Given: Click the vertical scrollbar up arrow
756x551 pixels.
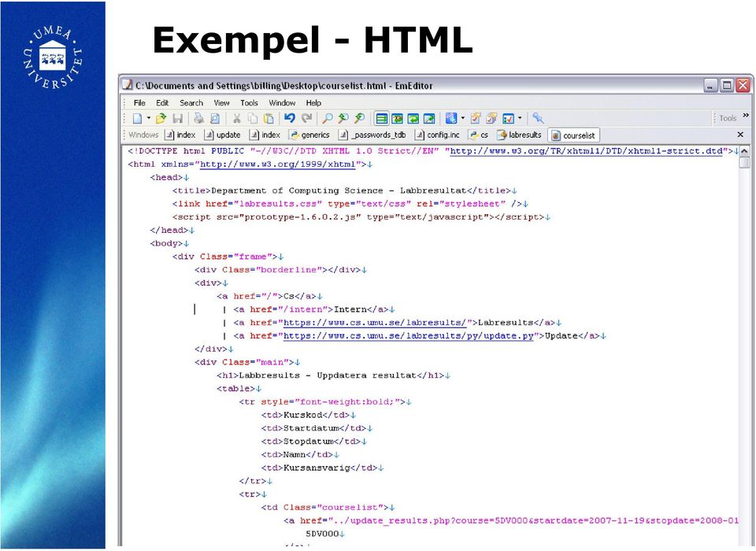Looking at the screenshot, I should 744,151.
